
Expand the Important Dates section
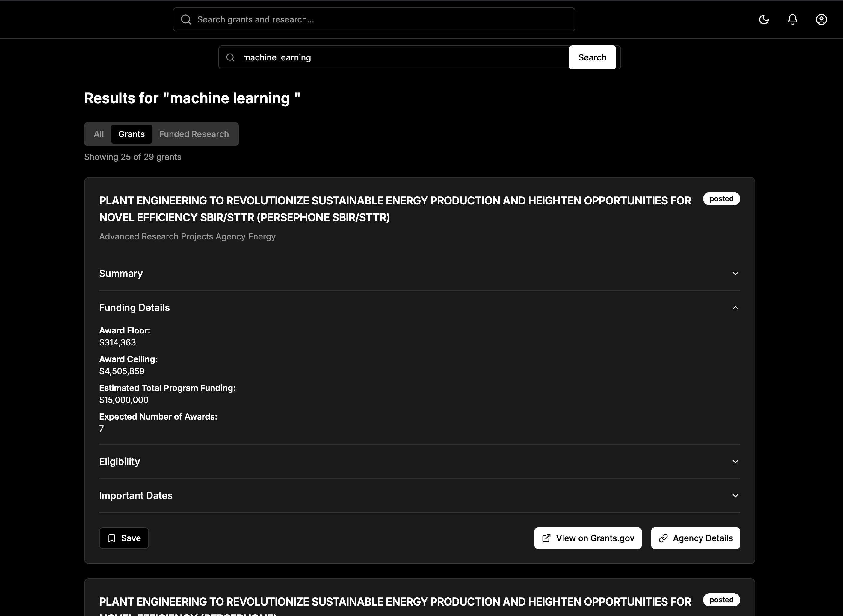click(x=735, y=496)
